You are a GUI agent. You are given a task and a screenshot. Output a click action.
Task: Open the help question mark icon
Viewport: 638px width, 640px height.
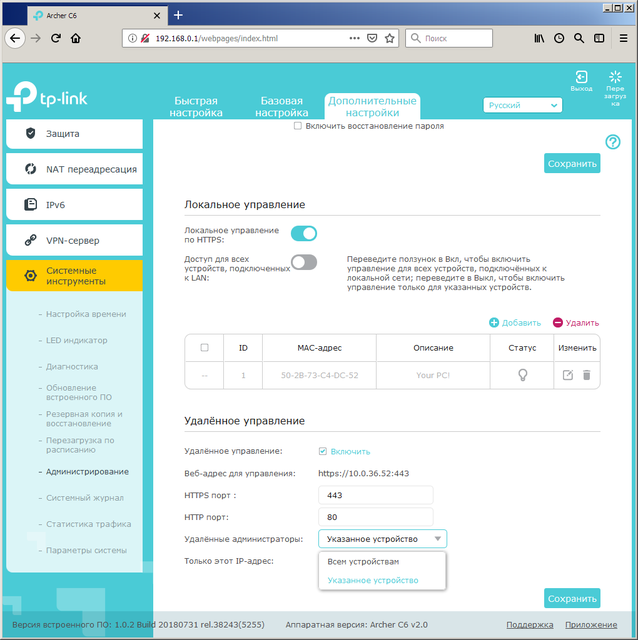tap(613, 142)
